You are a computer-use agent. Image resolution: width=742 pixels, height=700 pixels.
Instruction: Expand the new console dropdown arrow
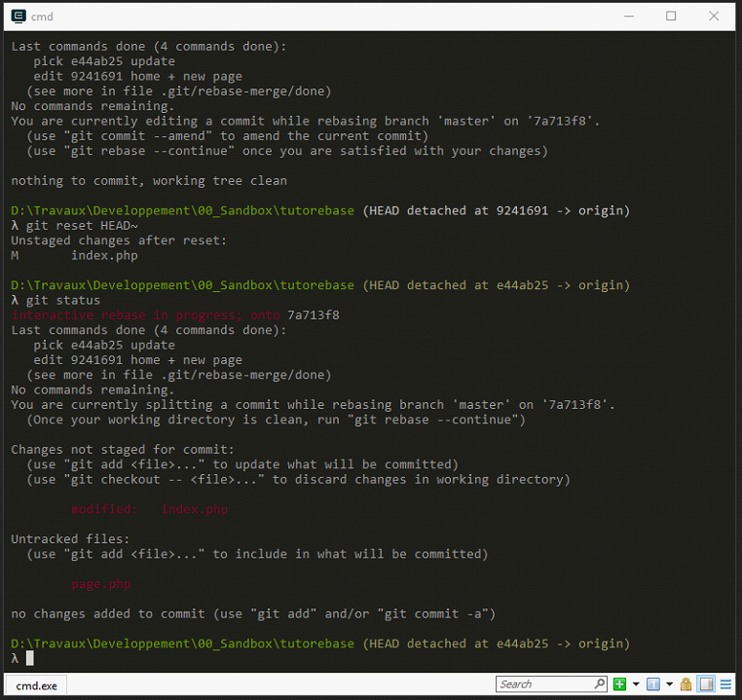coord(636,684)
